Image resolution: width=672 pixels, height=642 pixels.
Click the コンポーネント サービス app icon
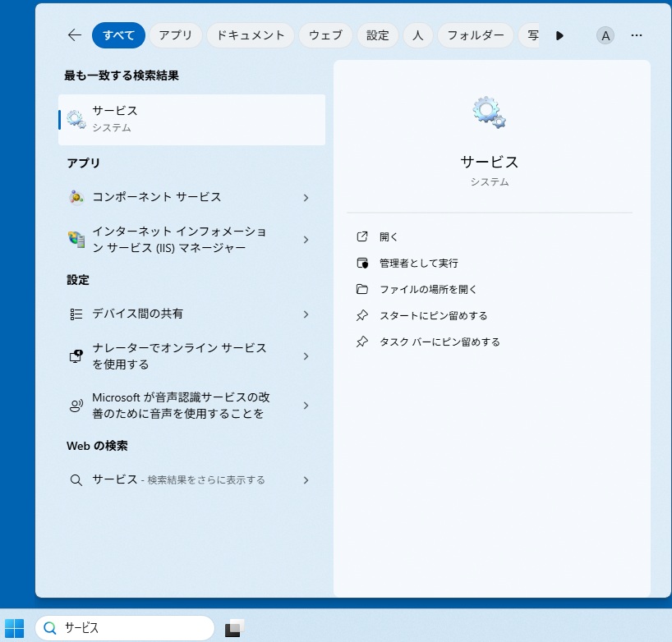click(76, 197)
